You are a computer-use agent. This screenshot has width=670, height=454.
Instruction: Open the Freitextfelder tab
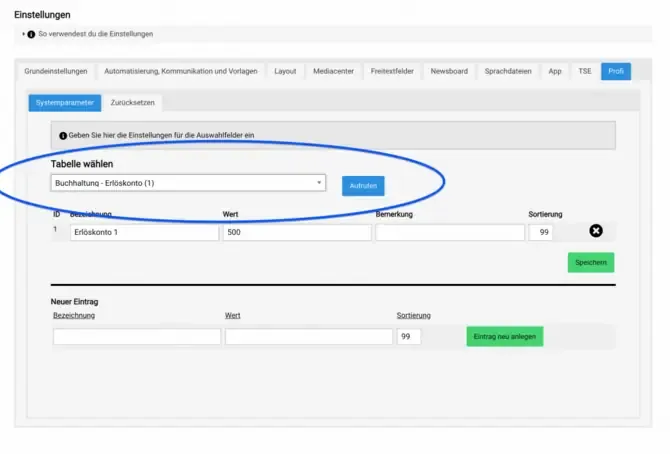pos(392,71)
